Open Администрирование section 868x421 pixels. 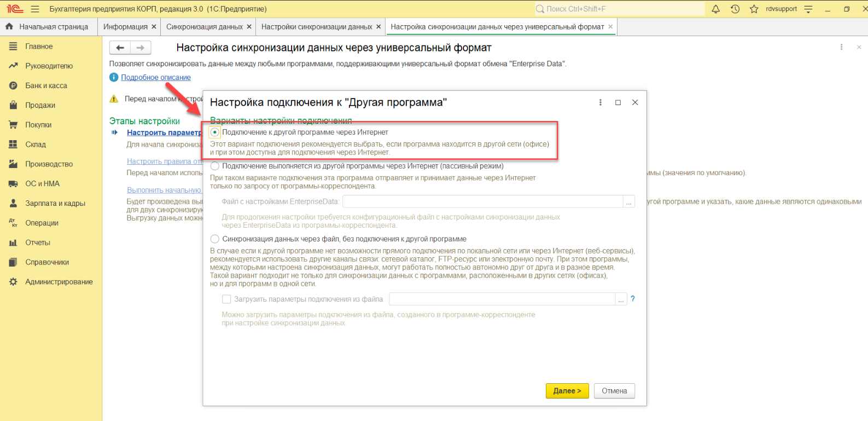coord(59,282)
